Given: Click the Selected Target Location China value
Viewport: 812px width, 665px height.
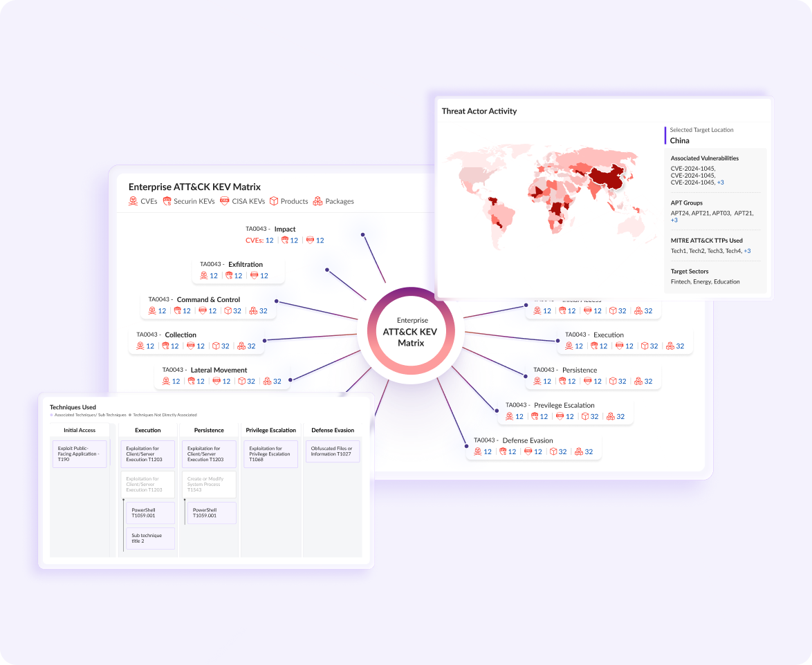Looking at the screenshot, I should [679, 141].
